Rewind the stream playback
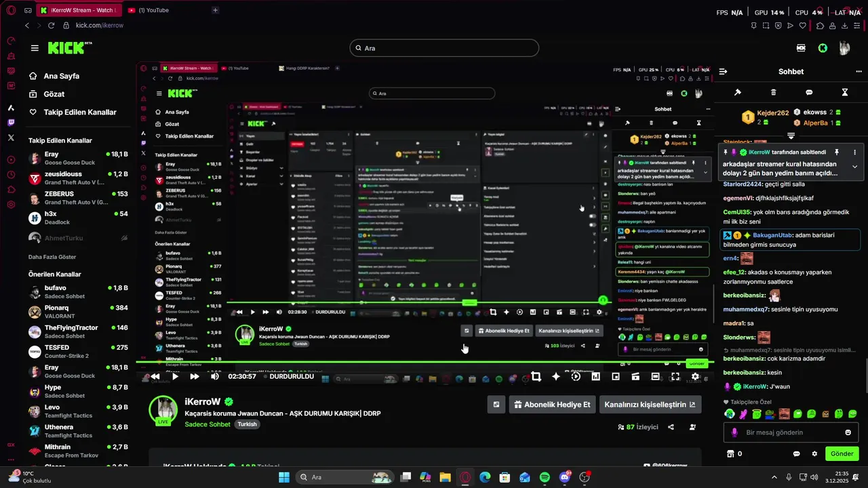 pos(155,376)
